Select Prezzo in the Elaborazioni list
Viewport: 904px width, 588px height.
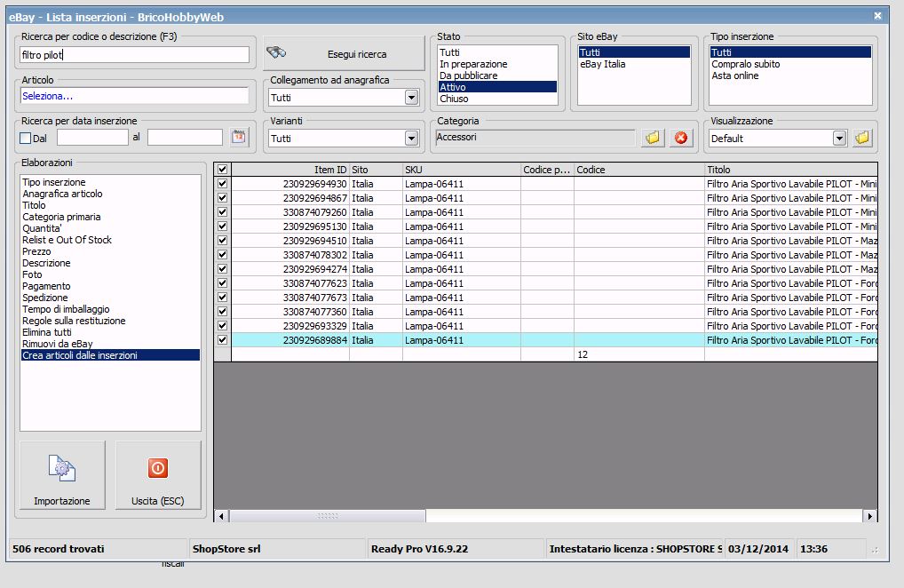click(x=36, y=251)
